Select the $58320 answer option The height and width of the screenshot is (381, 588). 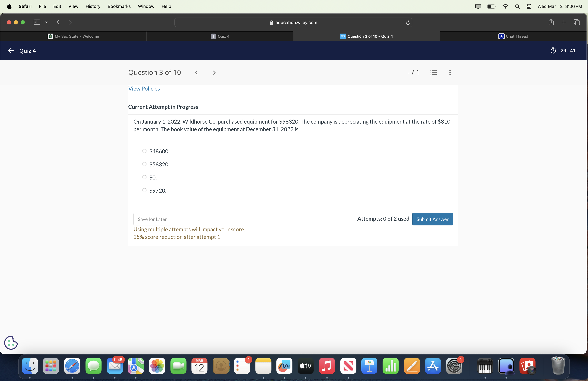click(144, 164)
